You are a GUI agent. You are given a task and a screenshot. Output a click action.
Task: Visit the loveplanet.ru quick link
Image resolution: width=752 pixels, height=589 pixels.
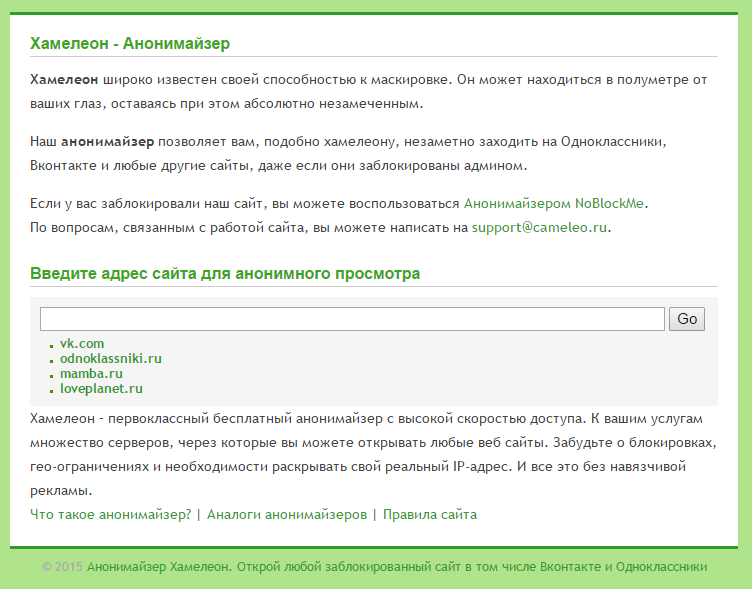point(101,388)
